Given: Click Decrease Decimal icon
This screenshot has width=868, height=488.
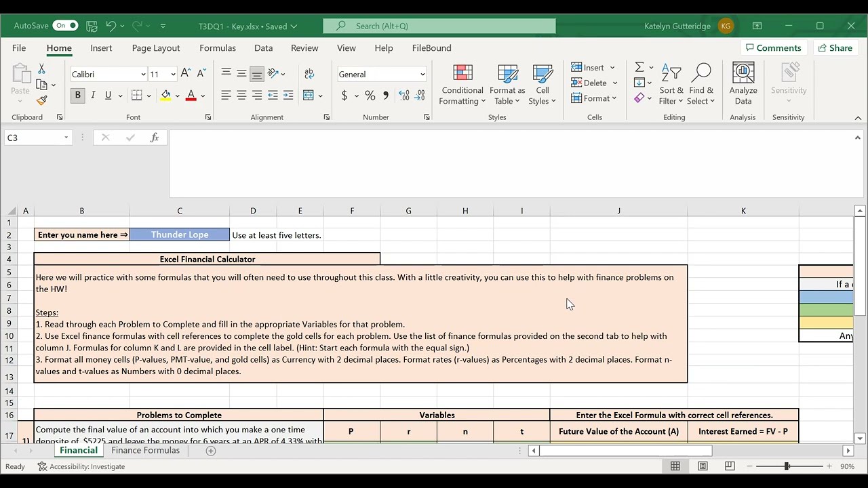Looking at the screenshot, I should 421,96.
